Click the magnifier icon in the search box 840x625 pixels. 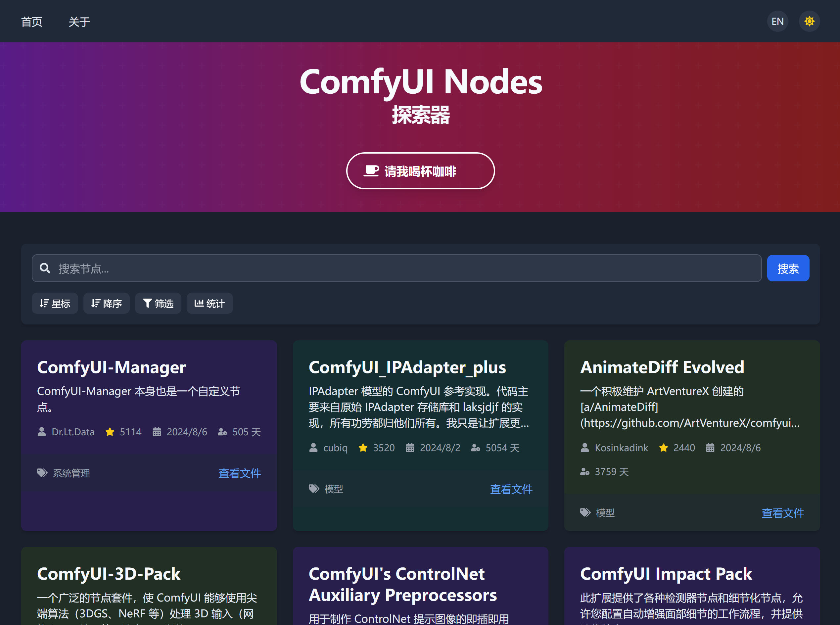click(45, 268)
